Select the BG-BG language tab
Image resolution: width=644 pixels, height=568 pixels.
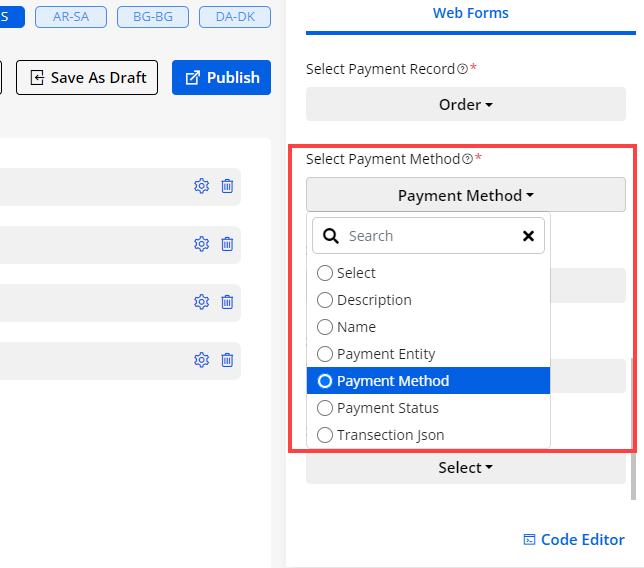(152, 17)
